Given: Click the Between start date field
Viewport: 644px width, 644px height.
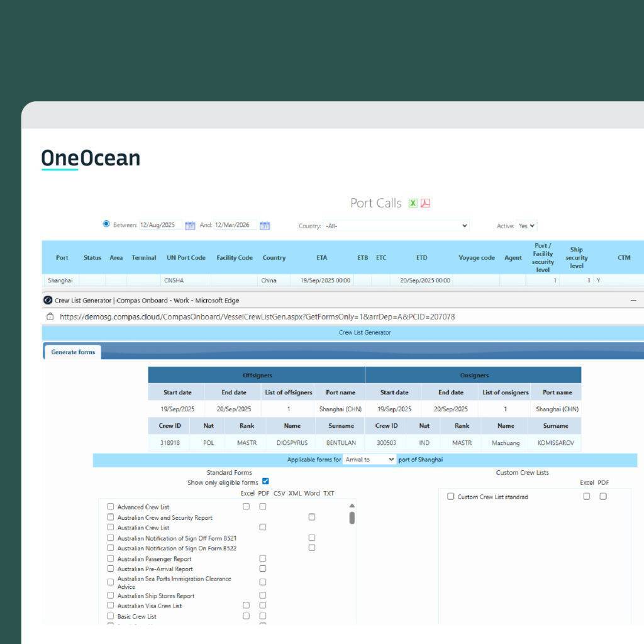Looking at the screenshot, I should [x=160, y=225].
